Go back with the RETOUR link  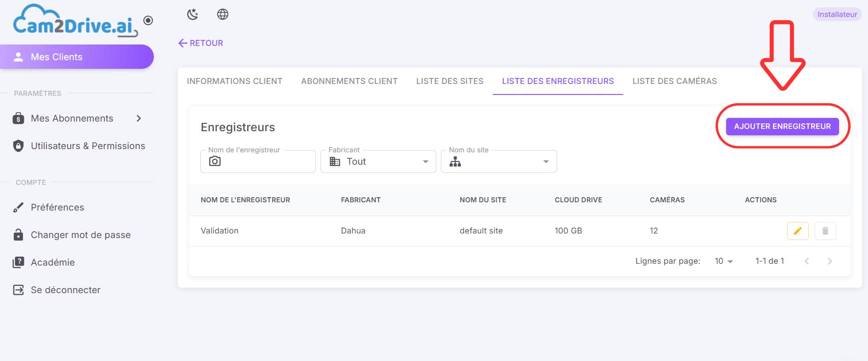(201, 43)
